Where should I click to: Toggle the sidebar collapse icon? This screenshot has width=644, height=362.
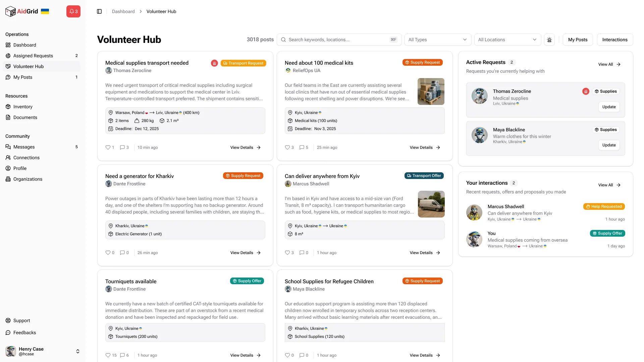(x=99, y=11)
